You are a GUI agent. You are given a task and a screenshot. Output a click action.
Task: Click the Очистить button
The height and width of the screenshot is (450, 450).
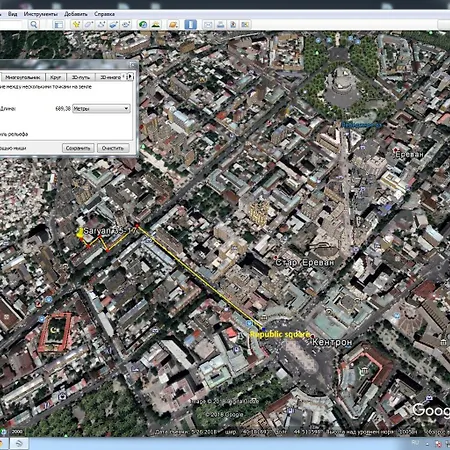(x=113, y=148)
